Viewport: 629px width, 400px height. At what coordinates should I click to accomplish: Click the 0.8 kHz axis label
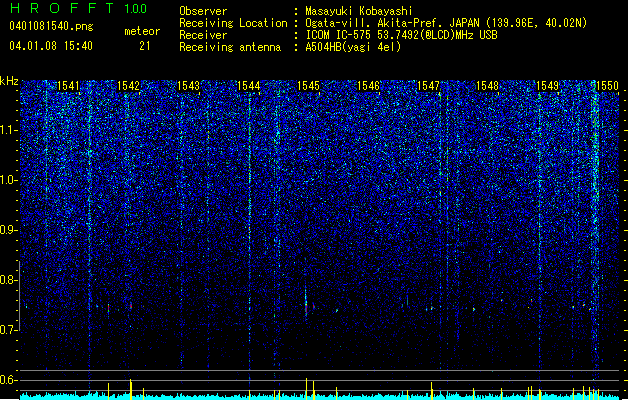pyautogui.click(x=8, y=280)
